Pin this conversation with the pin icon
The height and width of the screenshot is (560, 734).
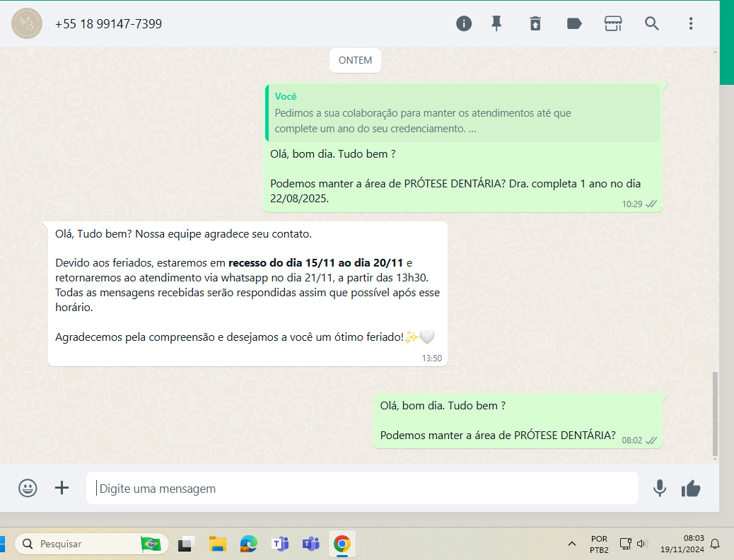(496, 23)
